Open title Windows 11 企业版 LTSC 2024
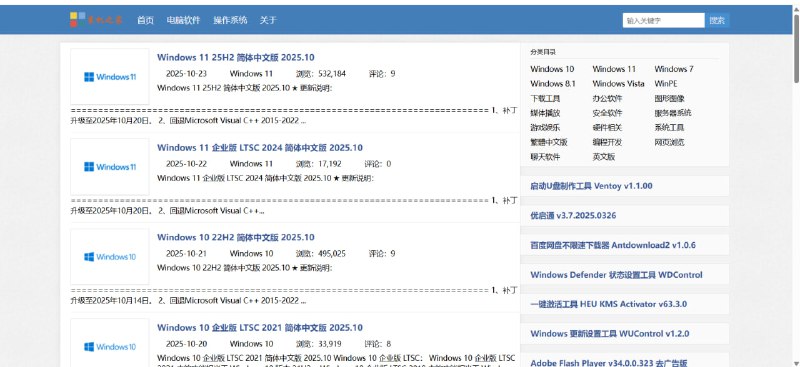Viewport: 800px width, 367px height. [x=260, y=148]
